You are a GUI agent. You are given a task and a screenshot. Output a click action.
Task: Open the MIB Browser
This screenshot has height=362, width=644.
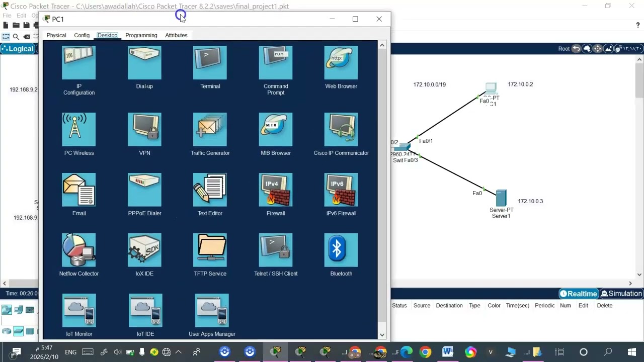pos(276,129)
